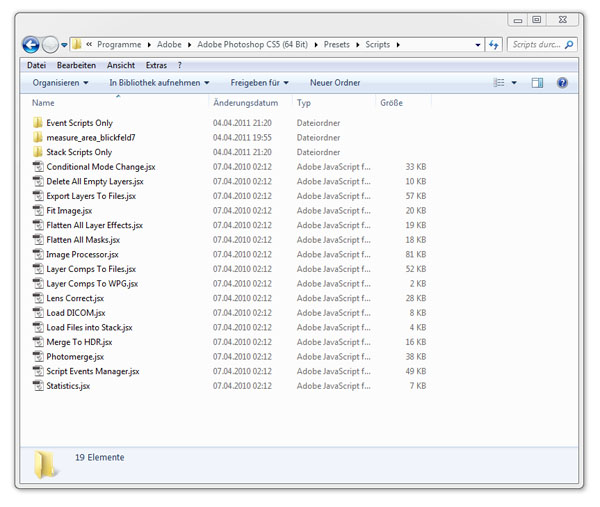This screenshot has height=507, width=600.
Task: Maximize the Explorer window
Action: 537,20
